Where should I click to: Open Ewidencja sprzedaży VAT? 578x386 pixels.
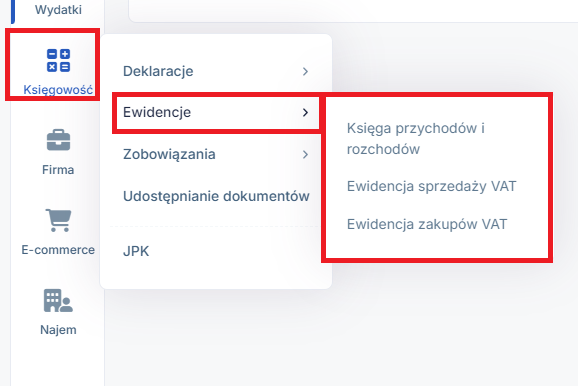click(432, 186)
